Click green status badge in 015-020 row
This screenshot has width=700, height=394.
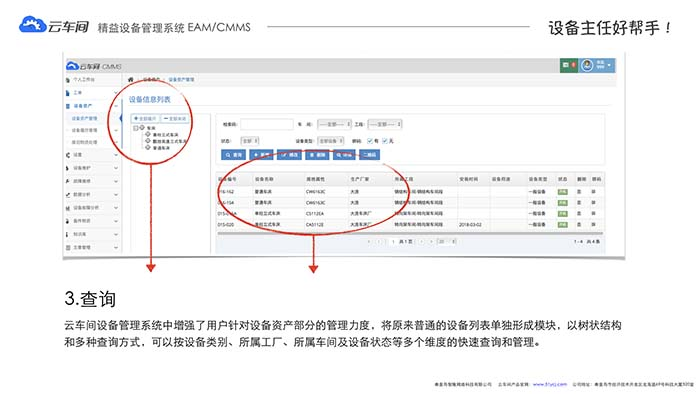(x=562, y=224)
